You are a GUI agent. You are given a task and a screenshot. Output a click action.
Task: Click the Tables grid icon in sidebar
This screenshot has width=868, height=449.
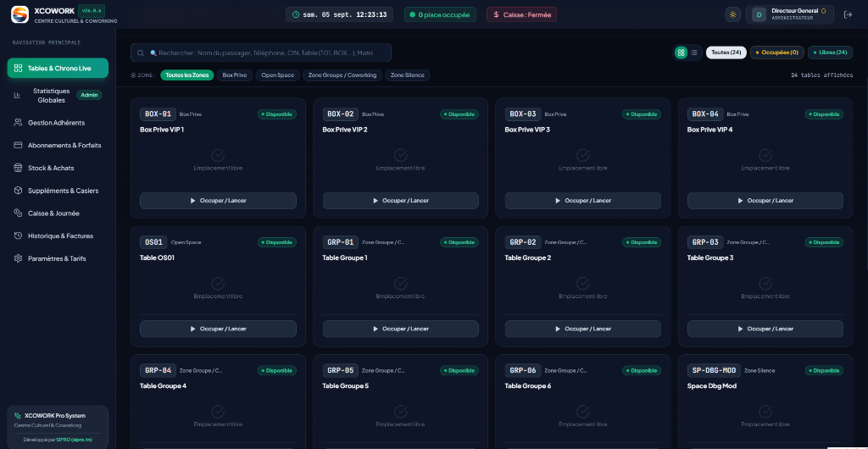18,68
